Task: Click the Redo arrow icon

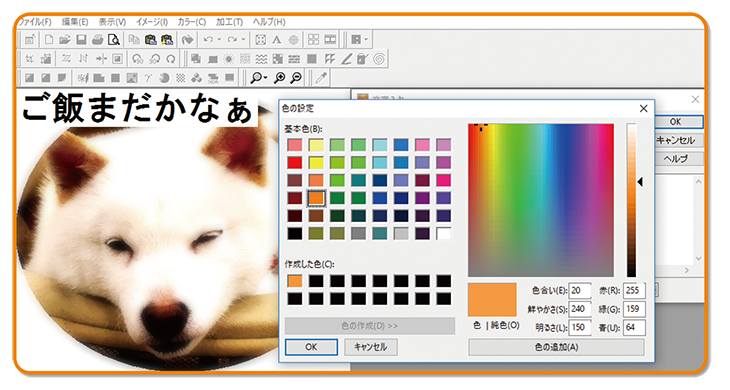Action: (232, 40)
